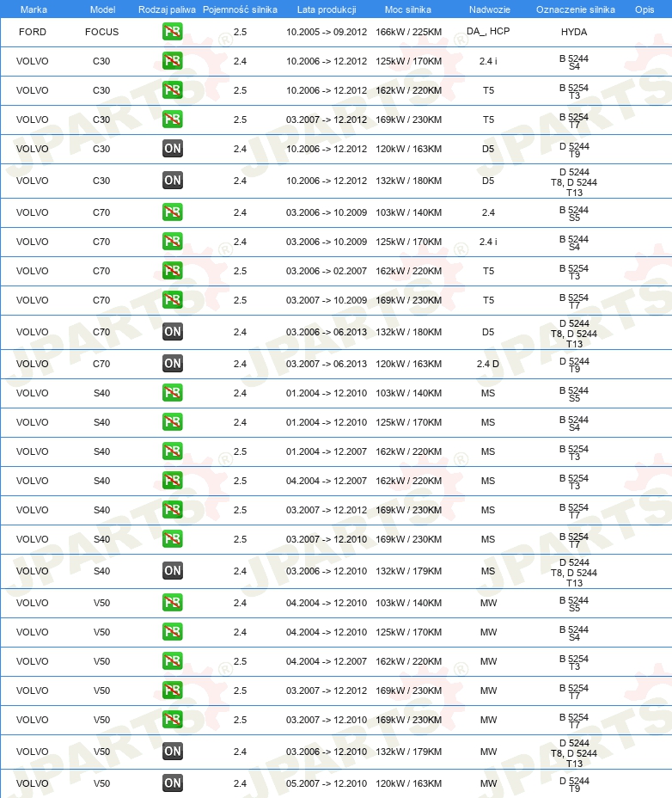672x798 pixels.
Task: Click the petrol icon for Volvo C30 169kW / 230KM
Action: click(x=173, y=120)
